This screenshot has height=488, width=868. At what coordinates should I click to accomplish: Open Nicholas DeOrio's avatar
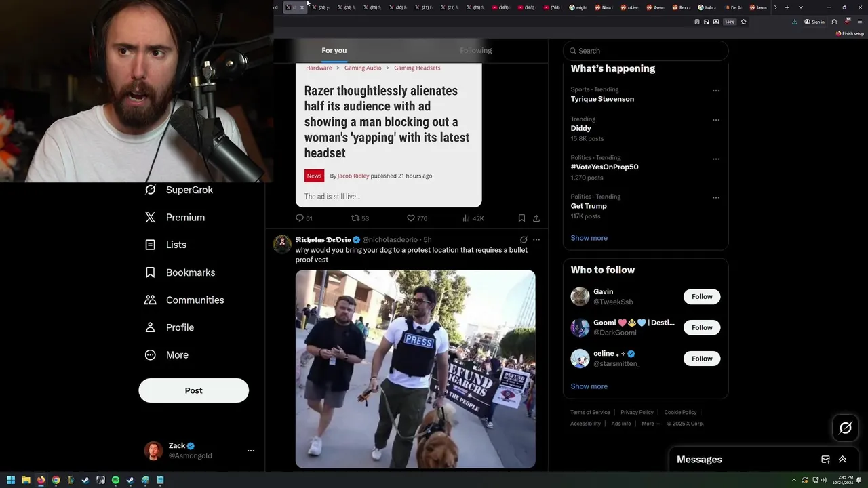pyautogui.click(x=282, y=244)
